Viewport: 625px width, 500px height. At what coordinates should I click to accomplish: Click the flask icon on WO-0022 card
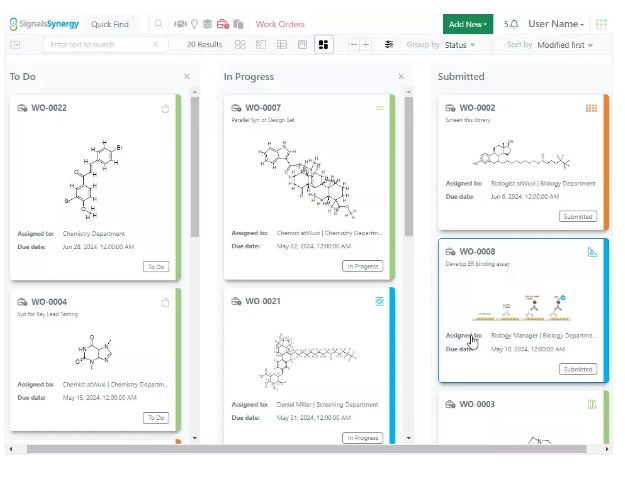pyautogui.click(x=166, y=108)
